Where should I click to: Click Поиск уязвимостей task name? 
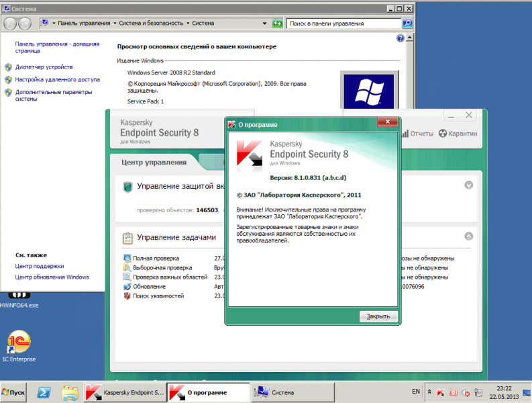pos(158,296)
